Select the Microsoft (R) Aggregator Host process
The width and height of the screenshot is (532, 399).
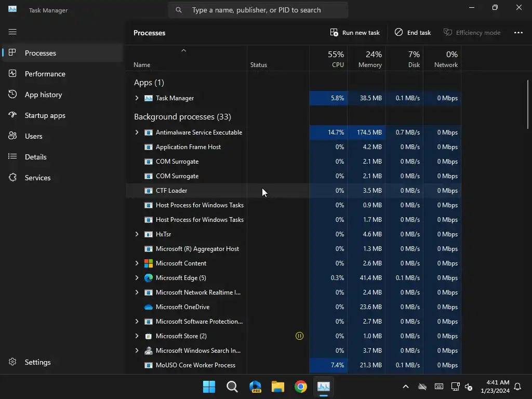pos(197,249)
